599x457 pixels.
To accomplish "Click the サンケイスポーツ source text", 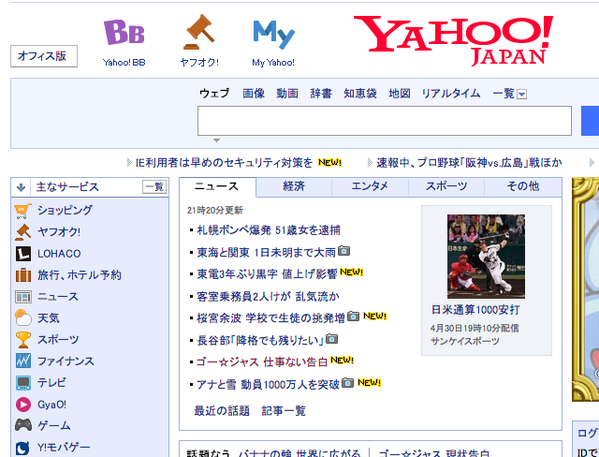I will [465, 341].
